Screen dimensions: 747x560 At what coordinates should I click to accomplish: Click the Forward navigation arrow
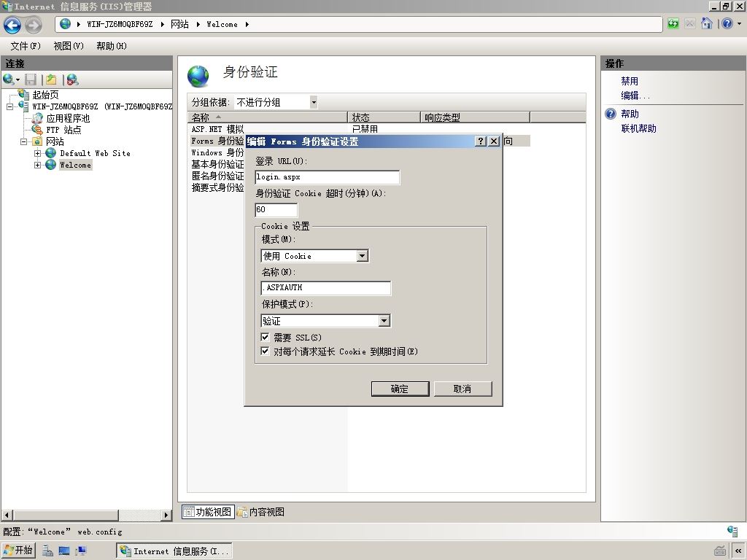(x=34, y=25)
